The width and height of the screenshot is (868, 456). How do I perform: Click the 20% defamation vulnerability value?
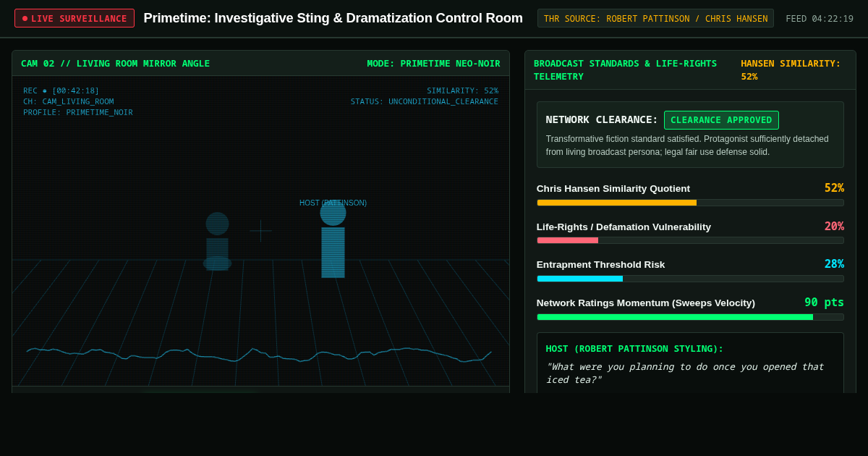[x=834, y=227]
